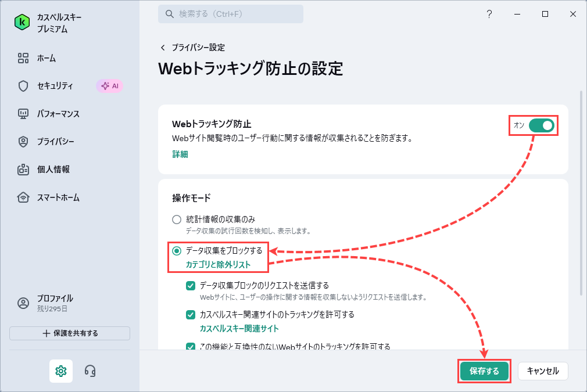Uncheck カスペルスキー関連サイトのトラッキングを許可する
Screen dimensions: 587x392
(191, 315)
